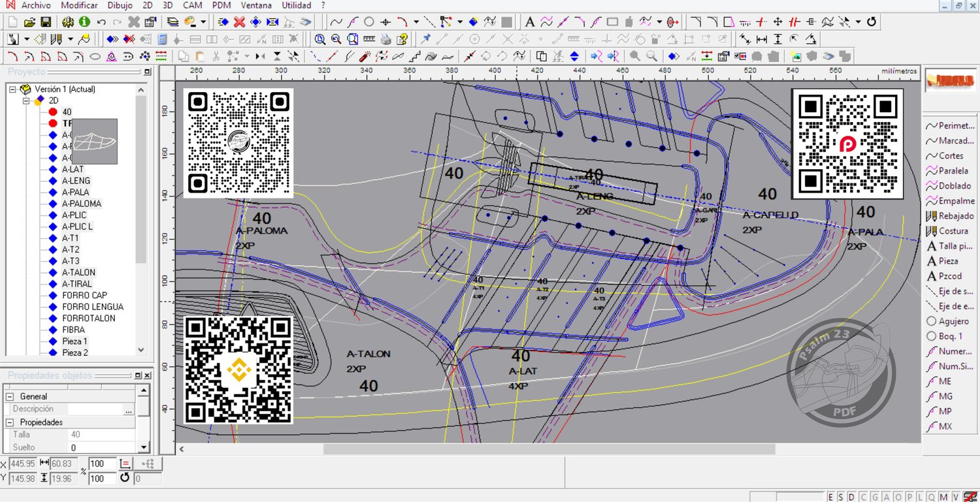Open dropdown arrow next to the cat icon
Screen dimensions: 980x502
[25, 39]
